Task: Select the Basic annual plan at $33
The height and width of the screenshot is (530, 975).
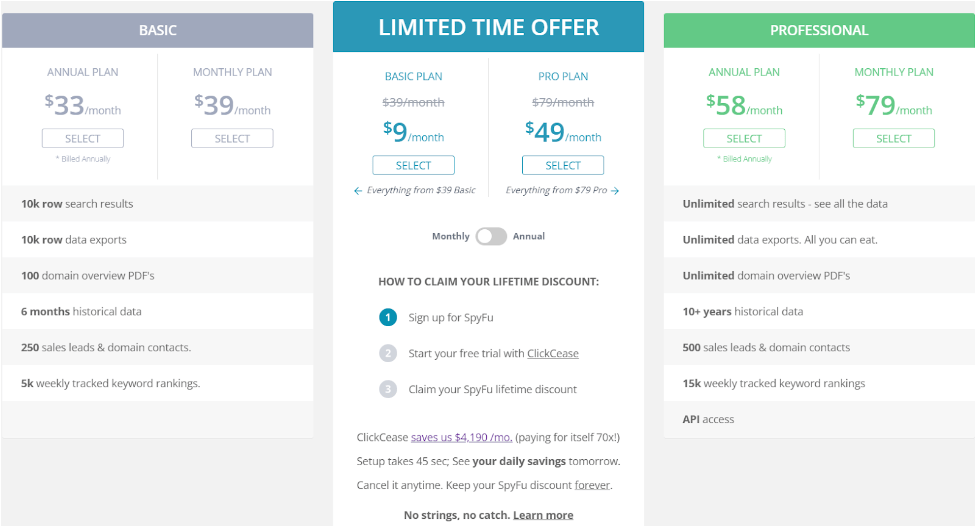Action: pos(83,138)
